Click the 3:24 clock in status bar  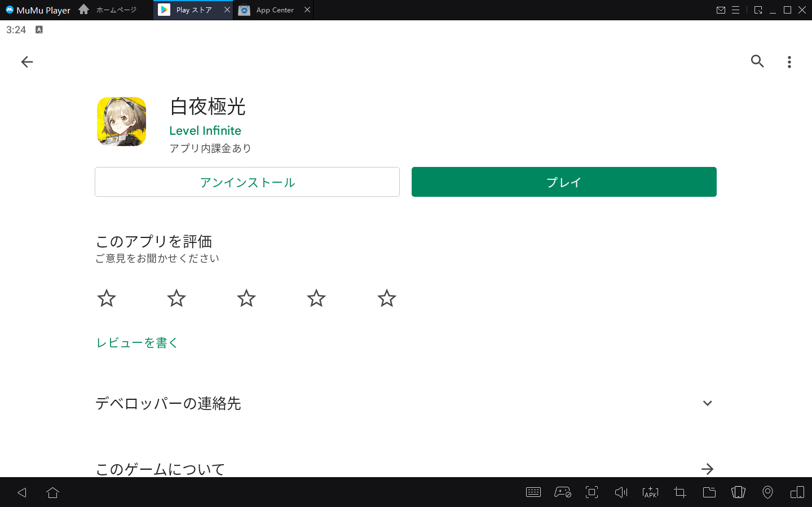point(16,30)
